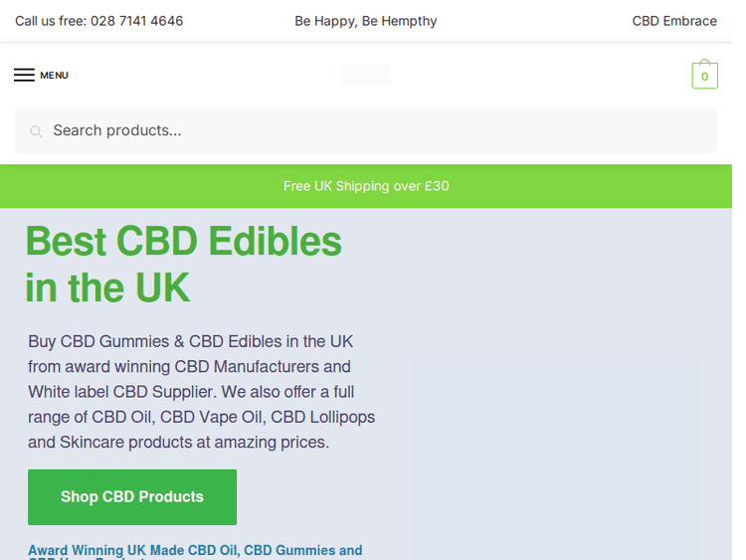The height and width of the screenshot is (560, 746).
Task: Click the Be Happy, Be Hempthy tagline
Action: tap(365, 21)
